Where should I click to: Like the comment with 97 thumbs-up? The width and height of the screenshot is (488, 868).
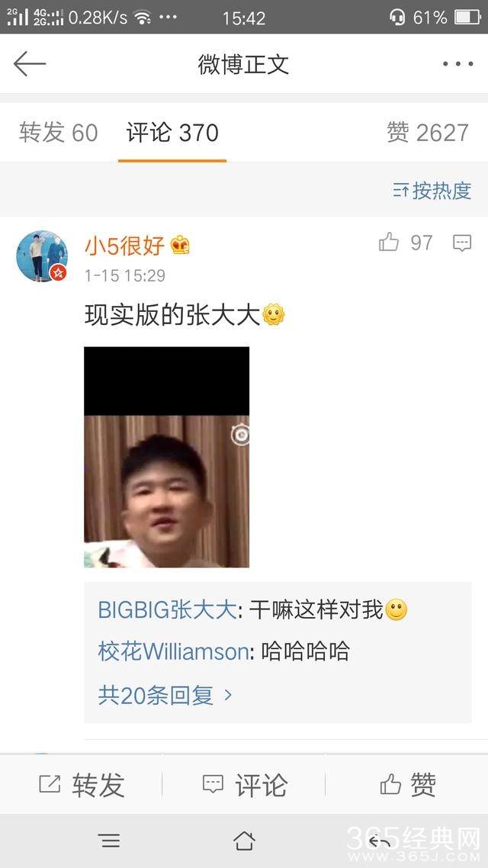[389, 243]
